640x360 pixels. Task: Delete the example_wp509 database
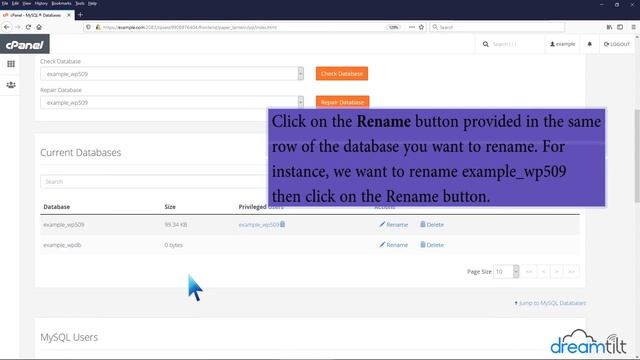pos(432,224)
